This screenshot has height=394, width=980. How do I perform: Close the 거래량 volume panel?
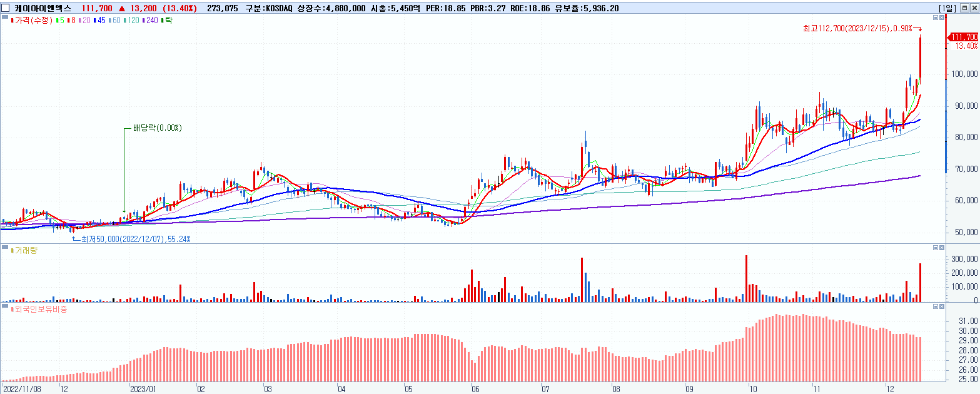click(x=941, y=248)
